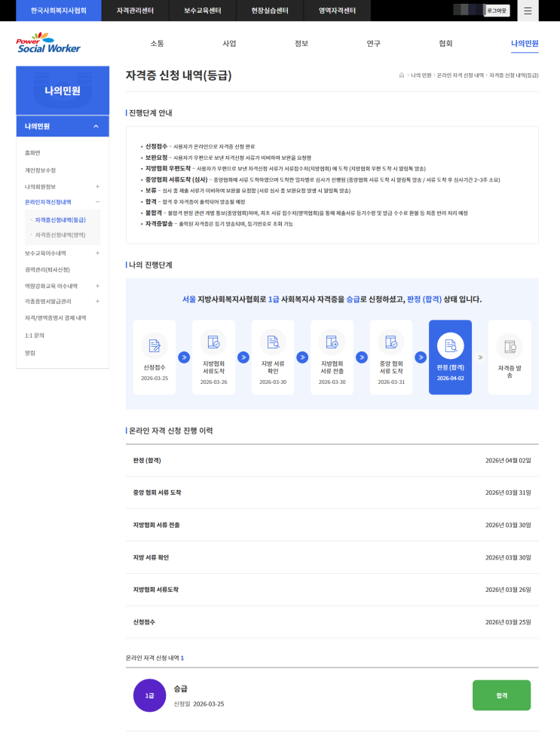The image size is (560, 733).
Task: Open 자격/영역증명서 결제 내역 sidebar link
Action: pos(56,318)
